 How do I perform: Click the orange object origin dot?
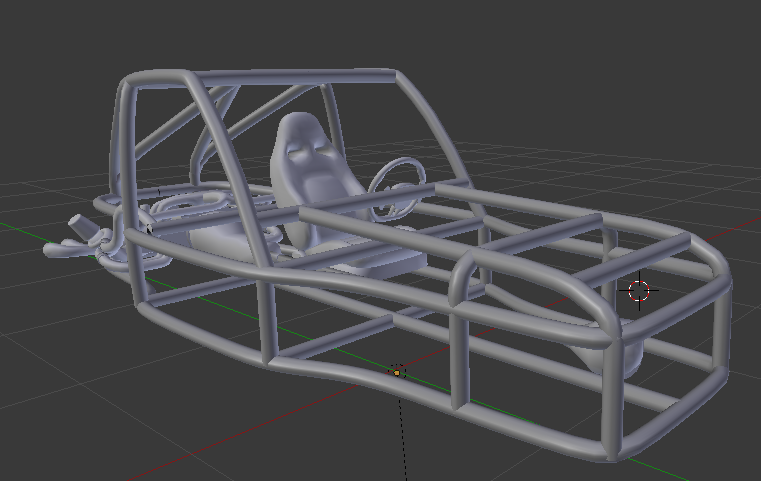[x=397, y=373]
